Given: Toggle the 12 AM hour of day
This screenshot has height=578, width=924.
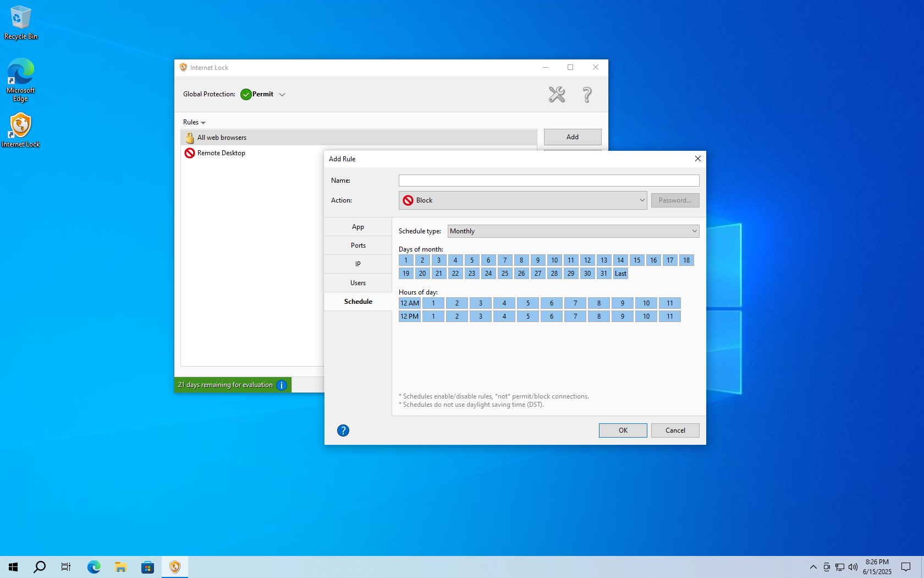Looking at the screenshot, I should pos(409,303).
